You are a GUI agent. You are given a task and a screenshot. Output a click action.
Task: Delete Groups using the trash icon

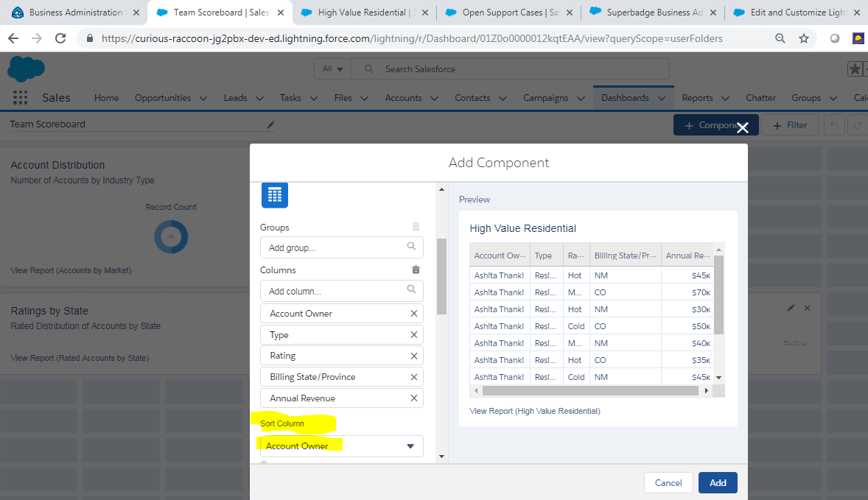pyautogui.click(x=416, y=228)
